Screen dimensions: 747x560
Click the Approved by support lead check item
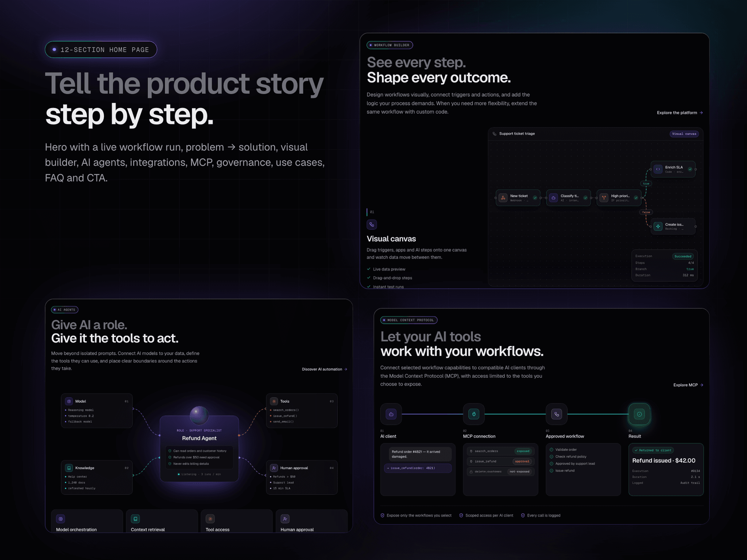coord(572,464)
